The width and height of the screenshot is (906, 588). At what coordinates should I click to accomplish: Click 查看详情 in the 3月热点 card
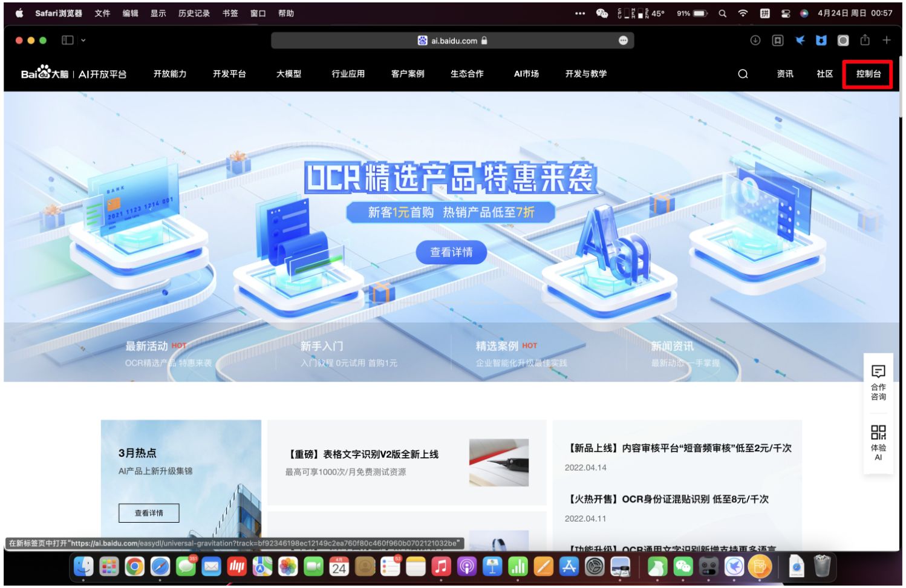tap(149, 513)
